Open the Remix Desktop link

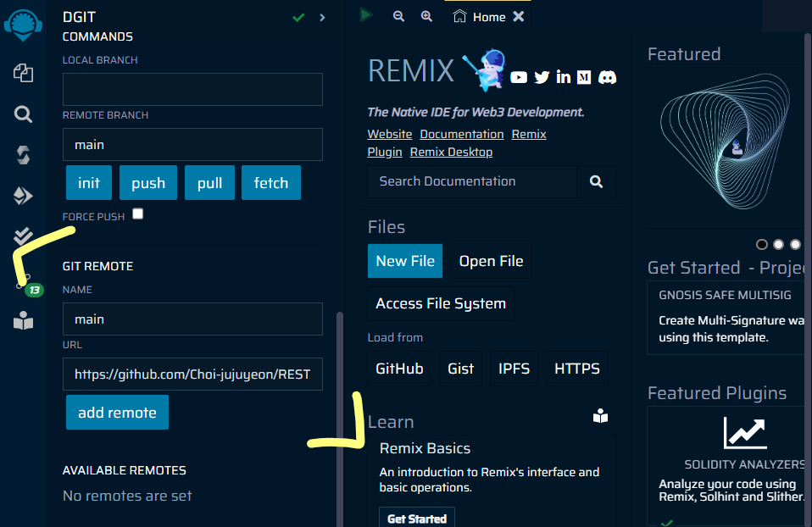point(451,152)
